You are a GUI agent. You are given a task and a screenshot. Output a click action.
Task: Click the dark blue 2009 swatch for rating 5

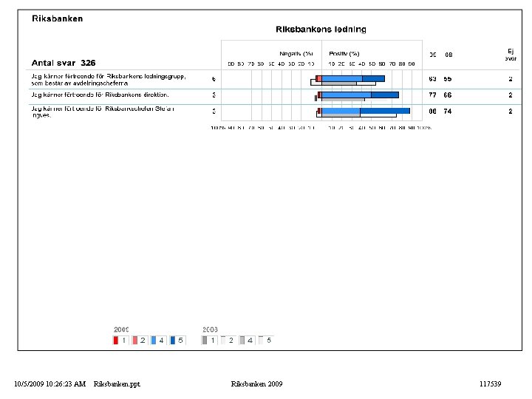click(x=173, y=341)
